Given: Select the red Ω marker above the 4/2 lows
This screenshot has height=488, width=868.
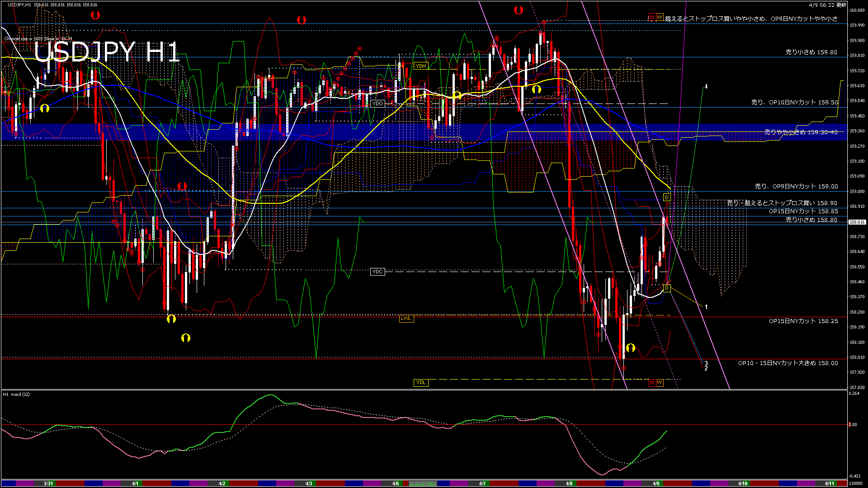Looking at the screenshot, I should [x=183, y=185].
